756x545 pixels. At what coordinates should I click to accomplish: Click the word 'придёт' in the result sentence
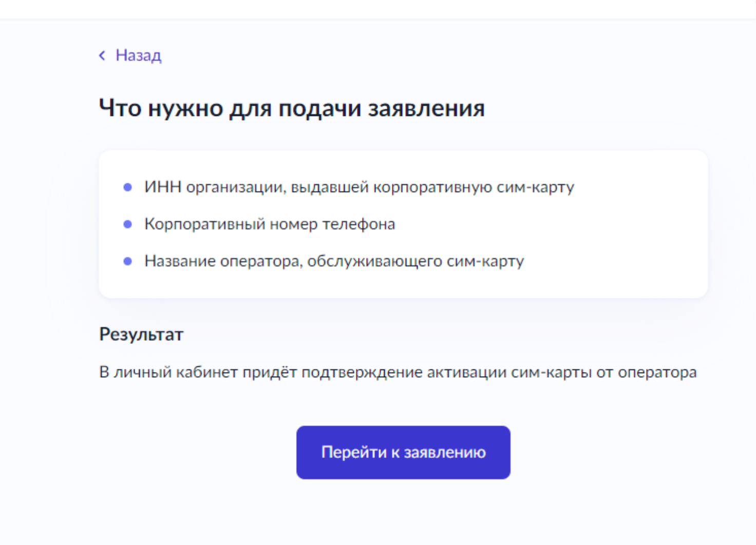[270, 372]
